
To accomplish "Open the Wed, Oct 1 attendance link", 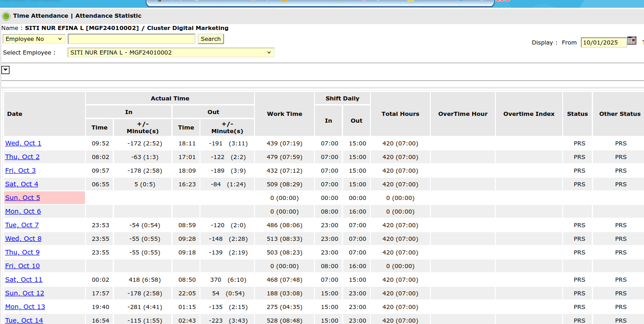I will click(x=23, y=143).
